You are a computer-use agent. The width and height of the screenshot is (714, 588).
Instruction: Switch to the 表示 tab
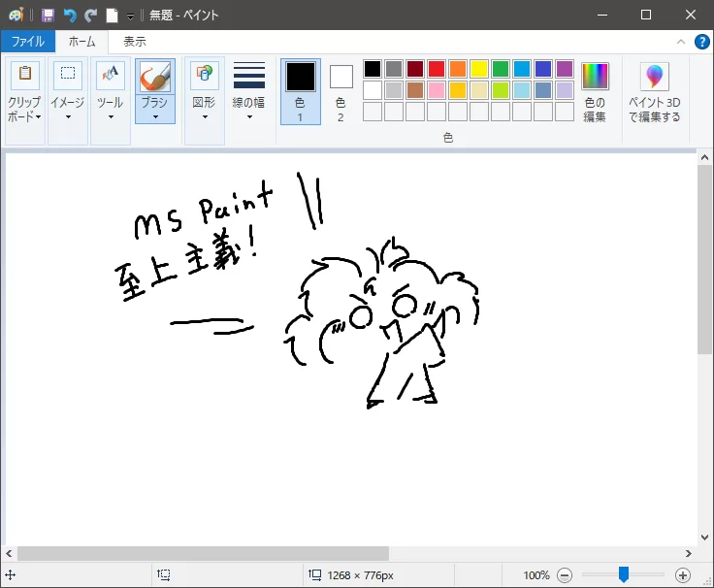click(x=135, y=42)
